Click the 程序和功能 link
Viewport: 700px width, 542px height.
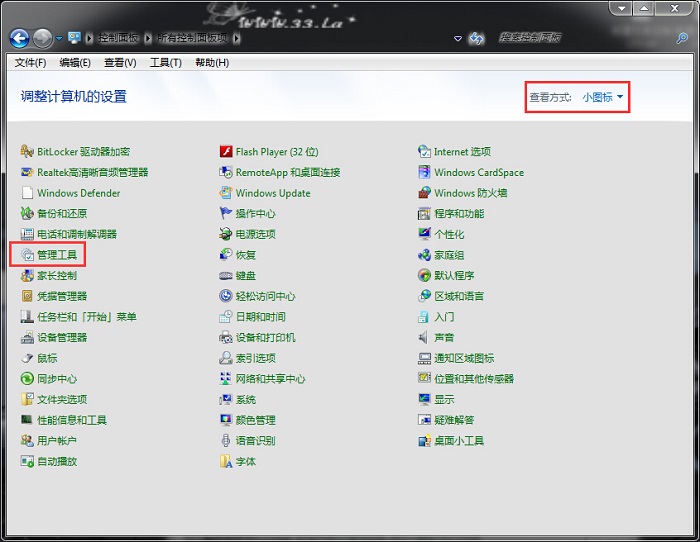click(459, 214)
